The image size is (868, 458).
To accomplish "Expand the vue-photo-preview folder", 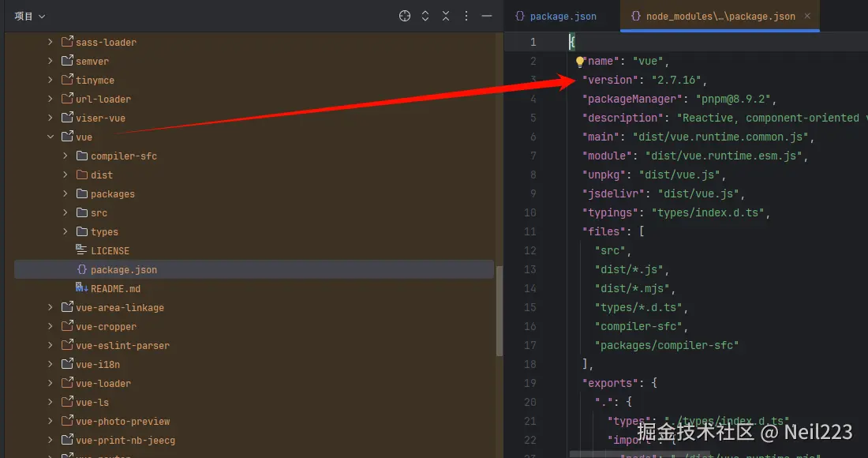I will coord(51,421).
